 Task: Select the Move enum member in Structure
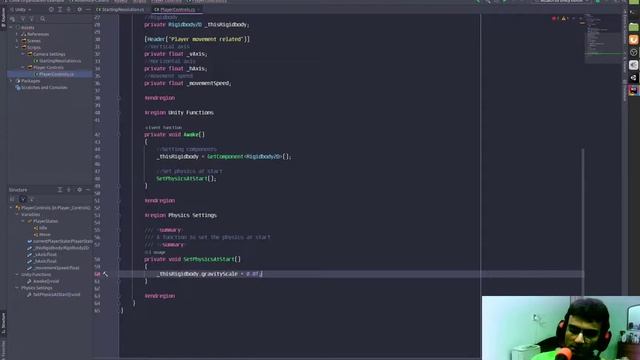click(x=42, y=234)
